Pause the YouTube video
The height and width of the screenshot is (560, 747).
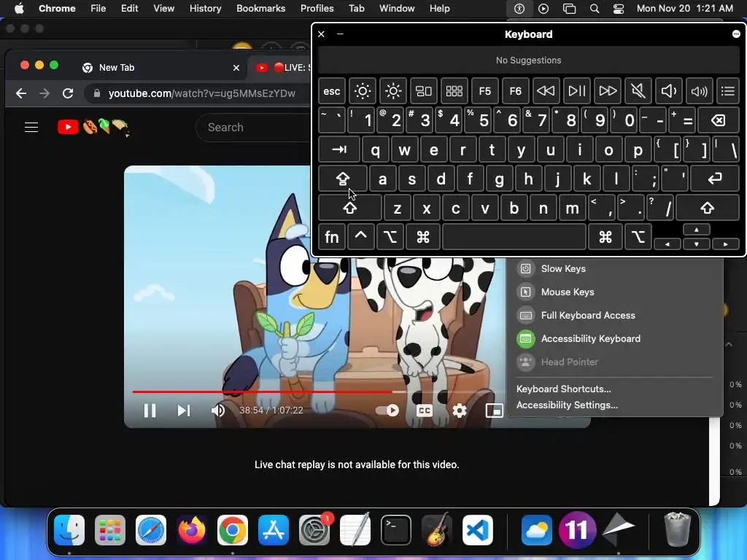pyautogui.click(x=150, y=411)
